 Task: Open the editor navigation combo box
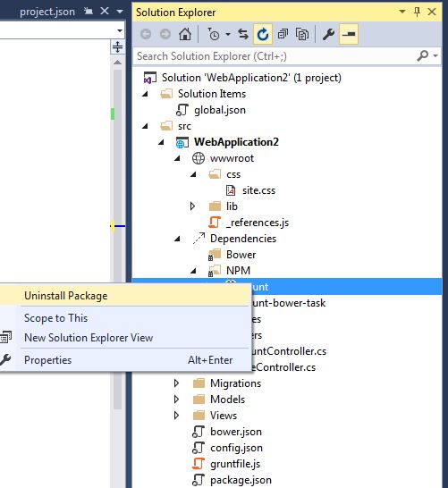pos(63,30)
